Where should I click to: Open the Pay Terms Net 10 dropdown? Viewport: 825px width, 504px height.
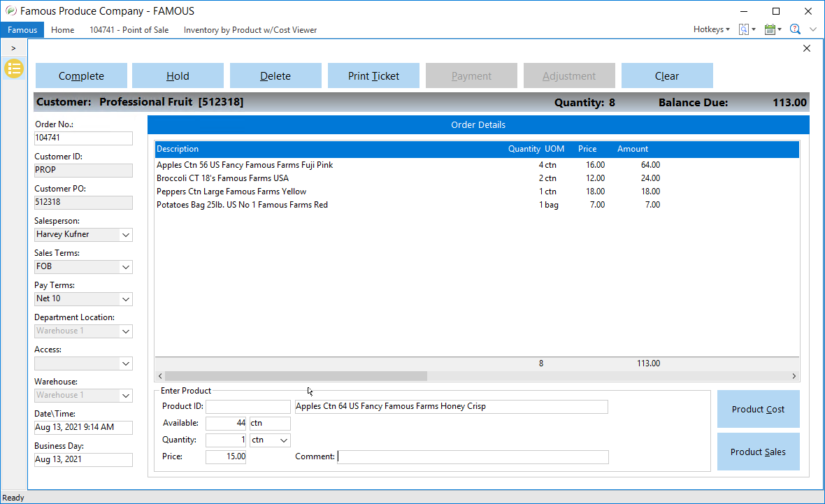[x=126, y=298]
